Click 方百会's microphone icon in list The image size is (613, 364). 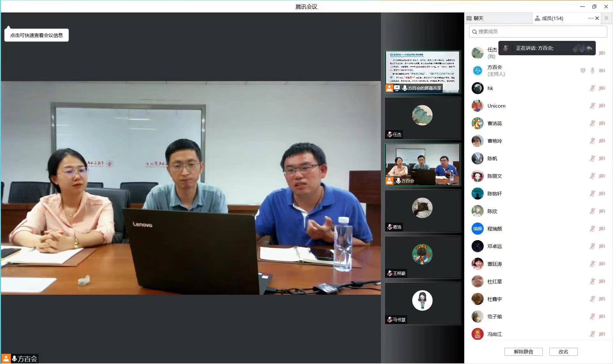[592, 71]
